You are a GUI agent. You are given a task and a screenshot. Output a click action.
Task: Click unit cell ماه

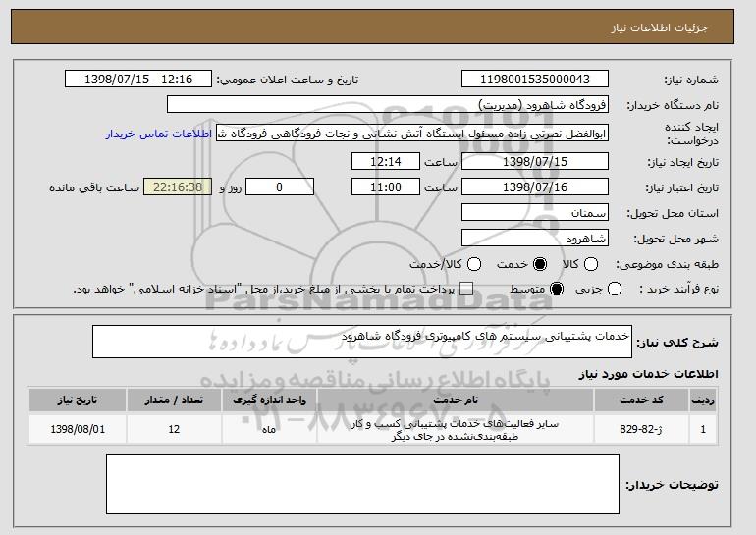269,429
